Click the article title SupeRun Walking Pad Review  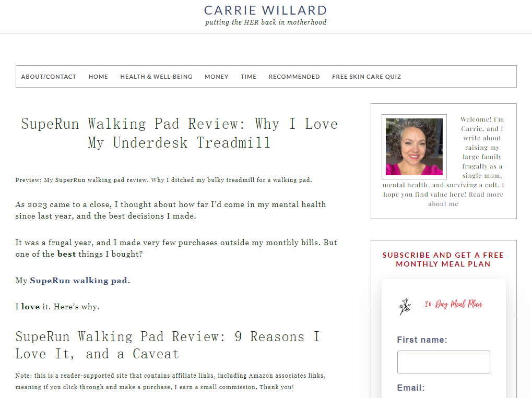[x=179, y=133]
